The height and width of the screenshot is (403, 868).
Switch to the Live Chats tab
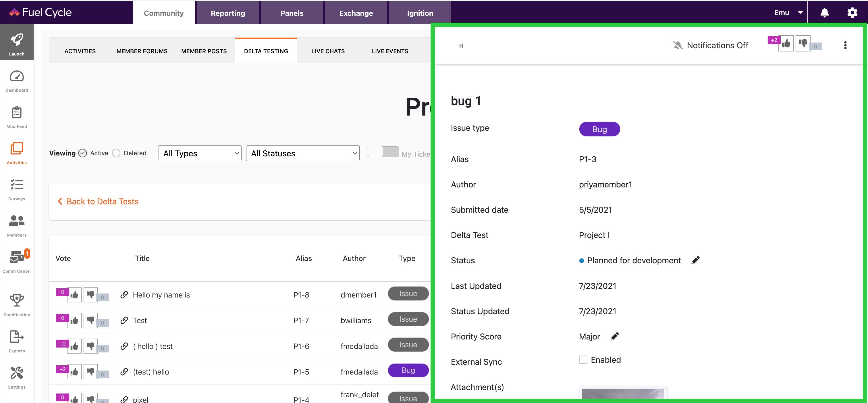(328, 51)
